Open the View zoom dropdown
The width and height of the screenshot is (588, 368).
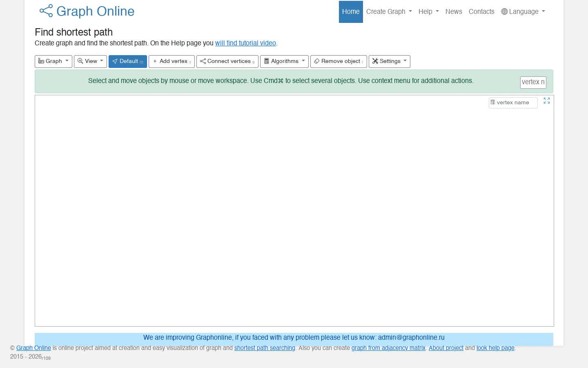pos(90,61)
